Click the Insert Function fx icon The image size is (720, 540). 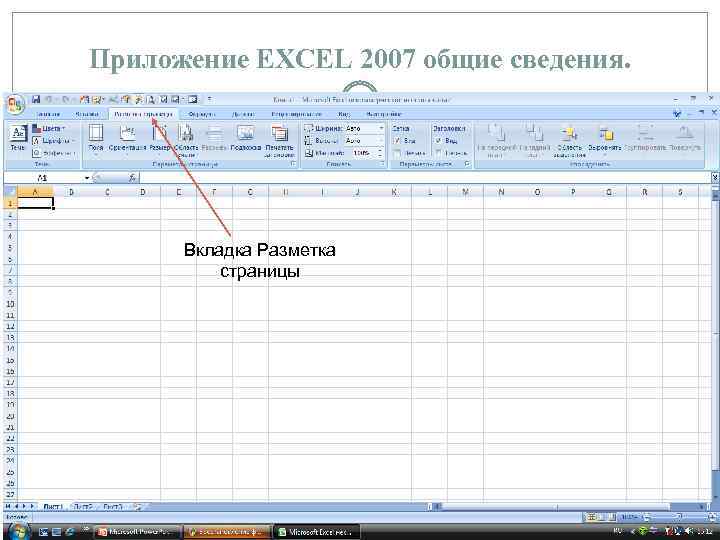(x=132, y=178)
